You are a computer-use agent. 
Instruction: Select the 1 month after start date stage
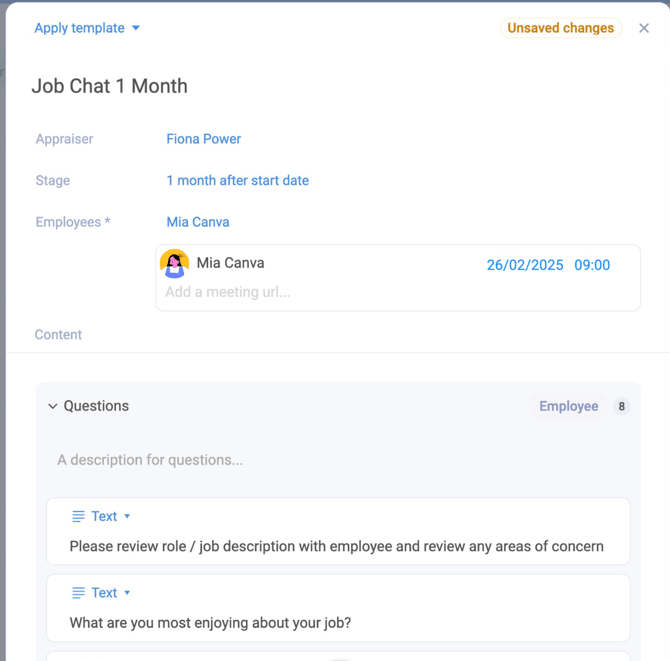(x=237, y=181)
